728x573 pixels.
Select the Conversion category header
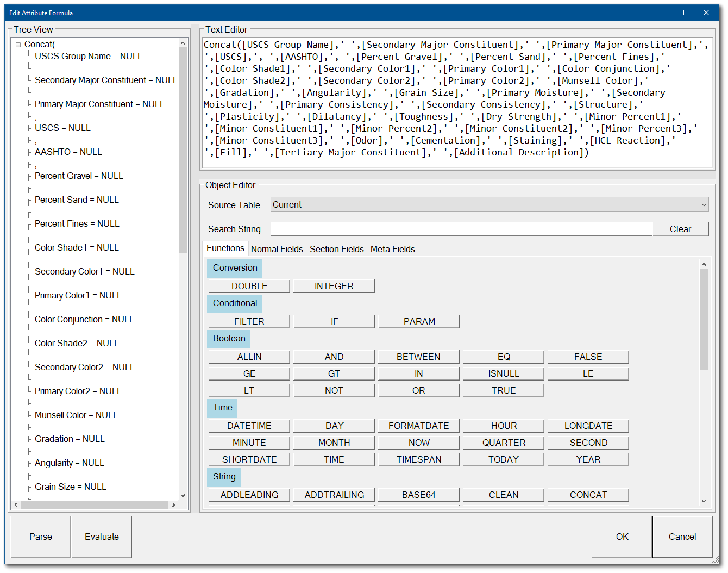[x=235, y=268]
